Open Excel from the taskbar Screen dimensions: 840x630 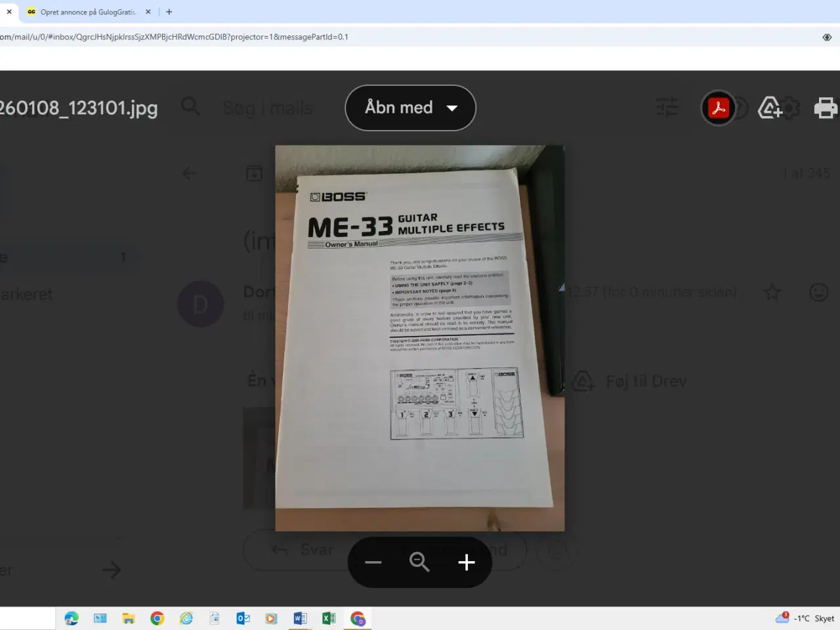[329, 618]
